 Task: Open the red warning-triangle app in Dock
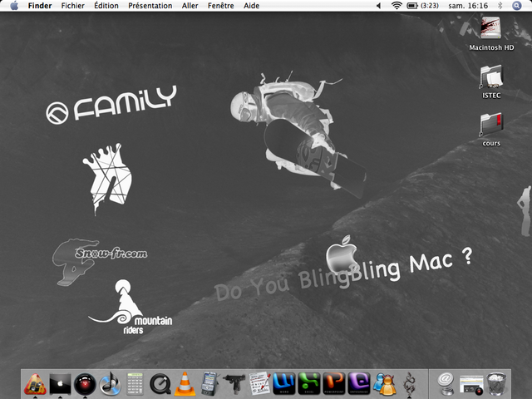point(35,384)
